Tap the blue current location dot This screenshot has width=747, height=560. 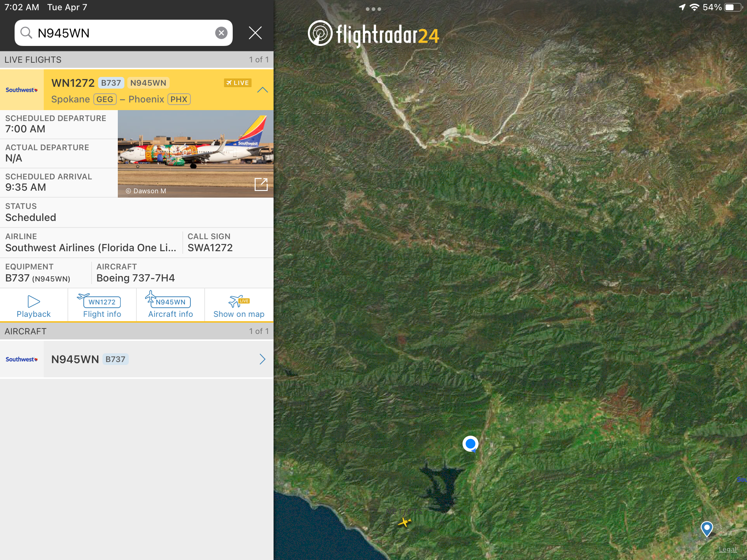[471, 444]
